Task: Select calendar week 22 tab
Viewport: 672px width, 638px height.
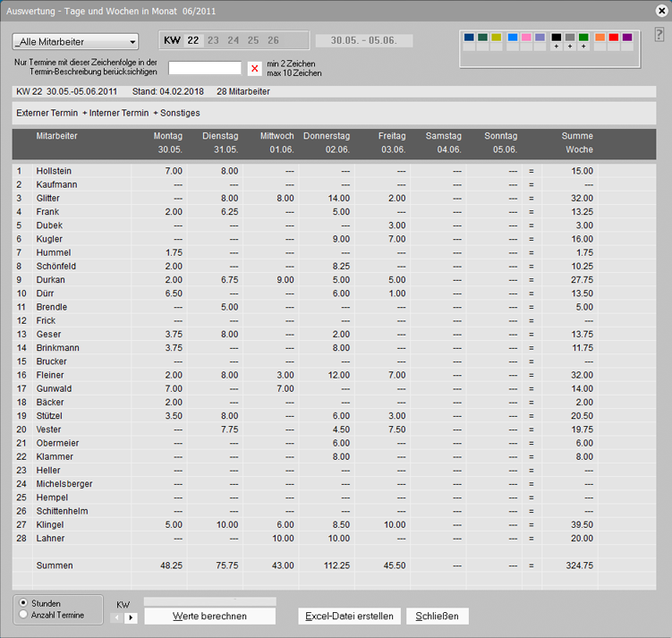Action: (193, 40)
